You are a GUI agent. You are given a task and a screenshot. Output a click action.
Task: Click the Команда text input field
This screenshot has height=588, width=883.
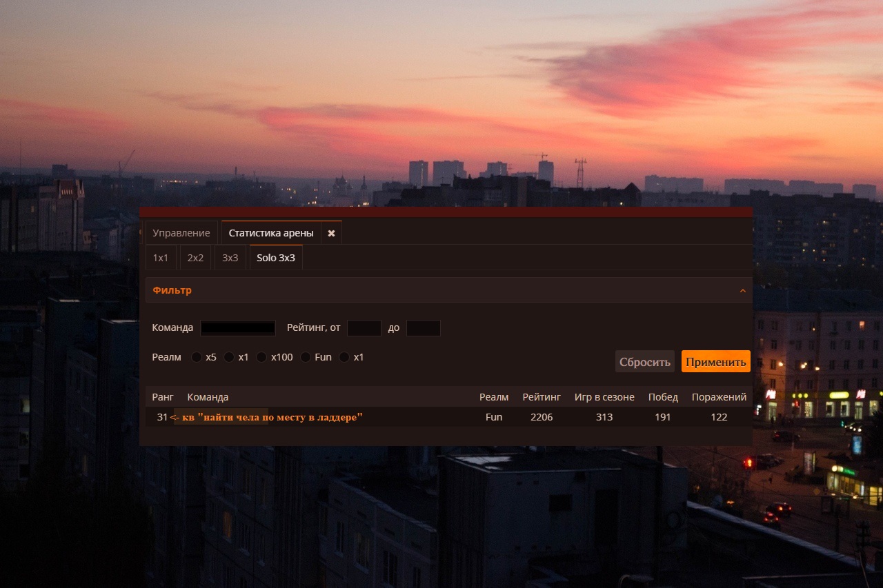tap(238, 328)
